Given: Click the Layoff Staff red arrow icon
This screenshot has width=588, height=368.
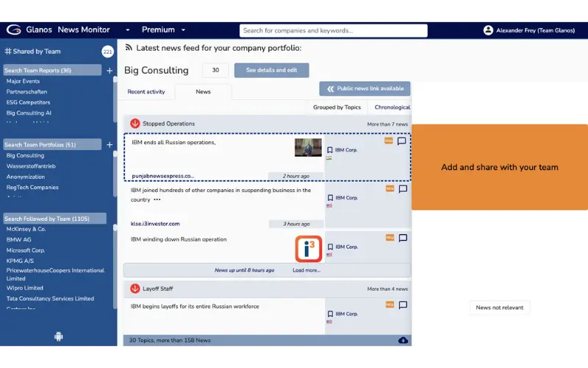Looking at the screenshot, I should 135,289.
